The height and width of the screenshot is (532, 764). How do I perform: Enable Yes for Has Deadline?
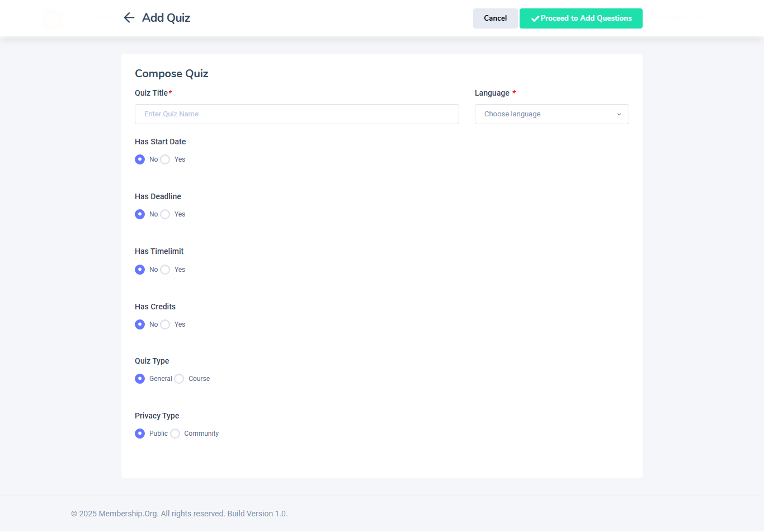point(165,214)
